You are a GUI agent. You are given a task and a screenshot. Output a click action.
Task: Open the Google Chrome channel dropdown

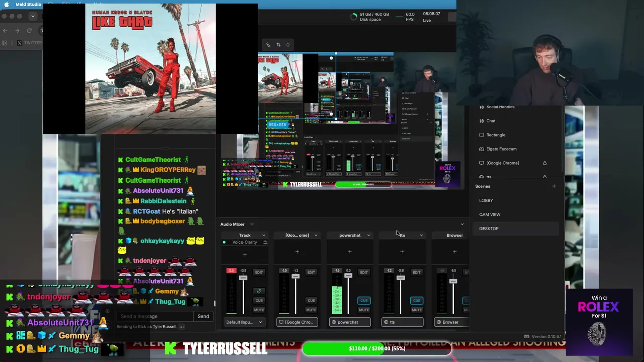(x=316, y=235)
